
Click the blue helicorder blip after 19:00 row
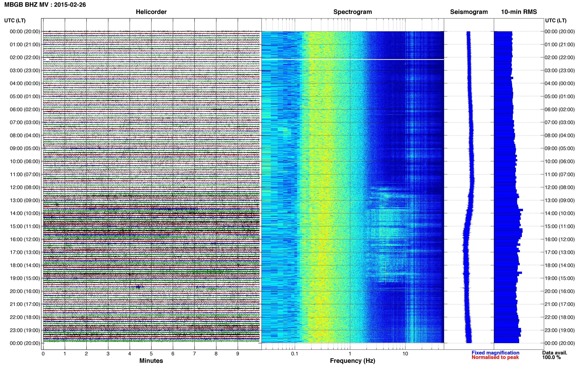[x=138, y=287]
